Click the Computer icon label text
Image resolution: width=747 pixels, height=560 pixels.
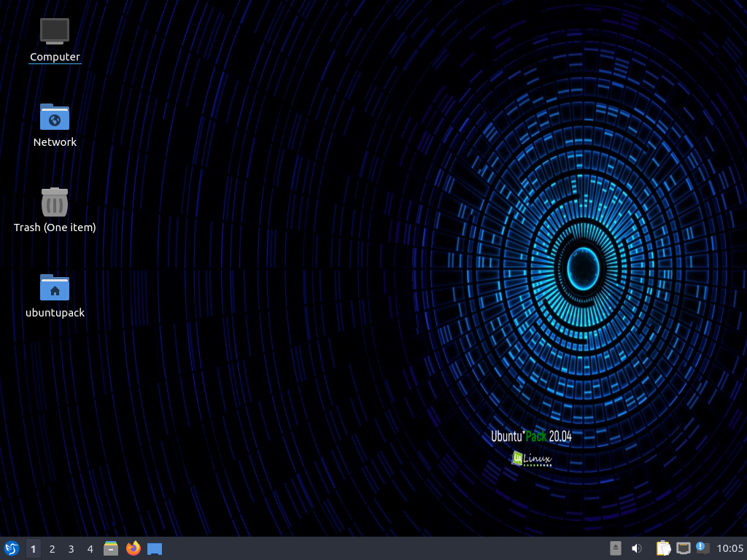click(x=55, y=57)
